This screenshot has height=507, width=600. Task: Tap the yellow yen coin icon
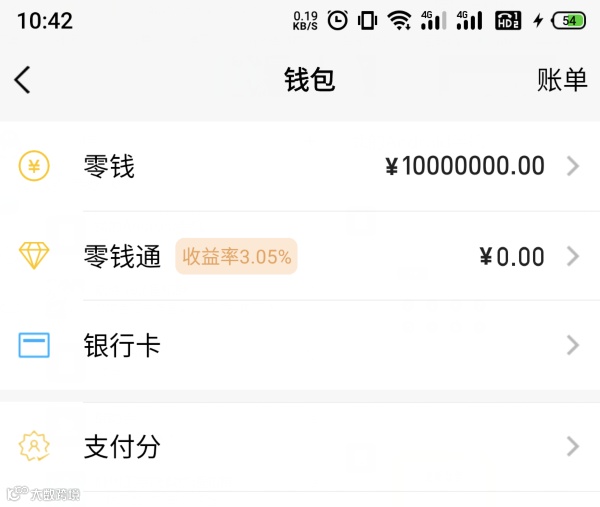[x=34, y=166]
